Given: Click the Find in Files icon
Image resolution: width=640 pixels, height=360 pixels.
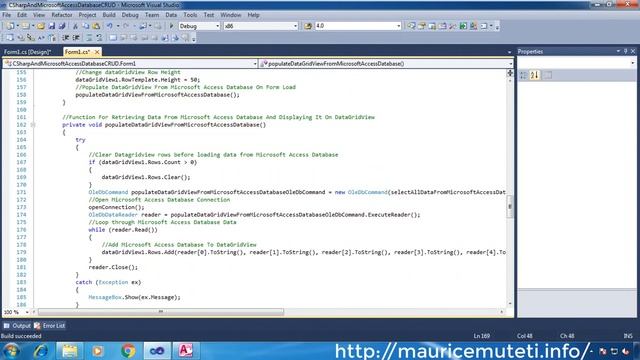Looking at the screenshot, I should click(x=308, y=26).
